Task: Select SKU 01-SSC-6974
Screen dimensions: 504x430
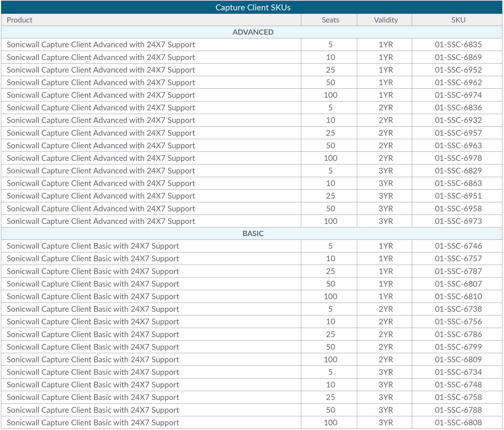Action: 458,95
